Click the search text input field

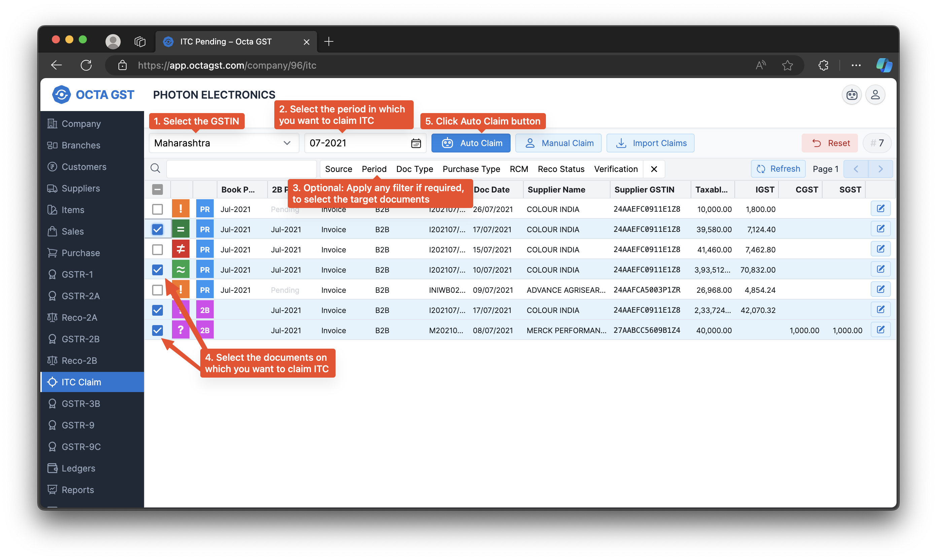pos(241,169)
